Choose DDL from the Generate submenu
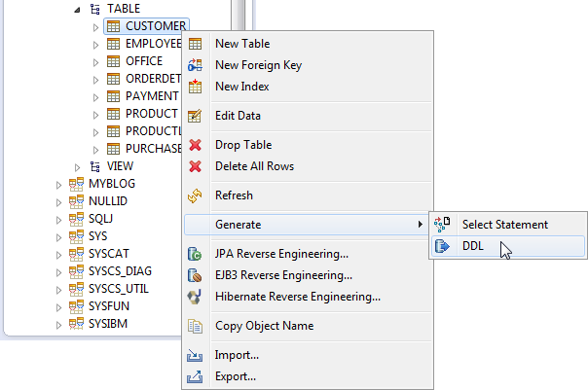This screenshot has height=390, width=588. pos(472,246)
